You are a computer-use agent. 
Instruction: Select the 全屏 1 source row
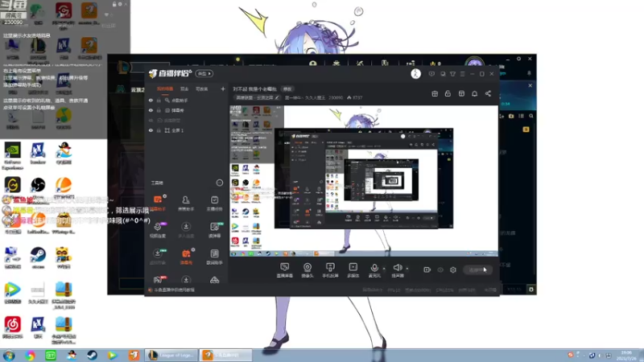coord(187,130)
